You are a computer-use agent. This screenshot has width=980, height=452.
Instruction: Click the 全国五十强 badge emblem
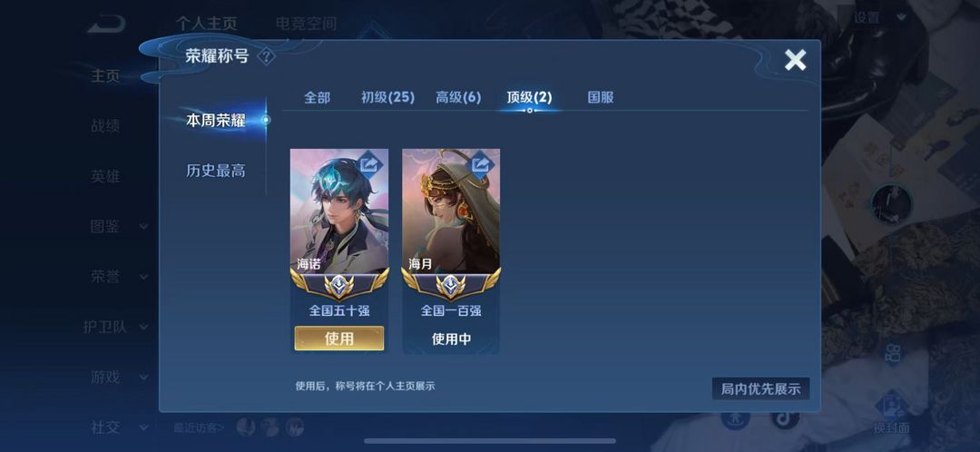tap(339, 285)
